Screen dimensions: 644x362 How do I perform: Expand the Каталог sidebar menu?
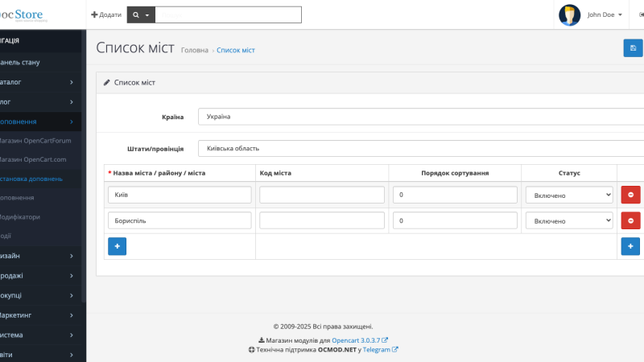(x=41, y=82)
